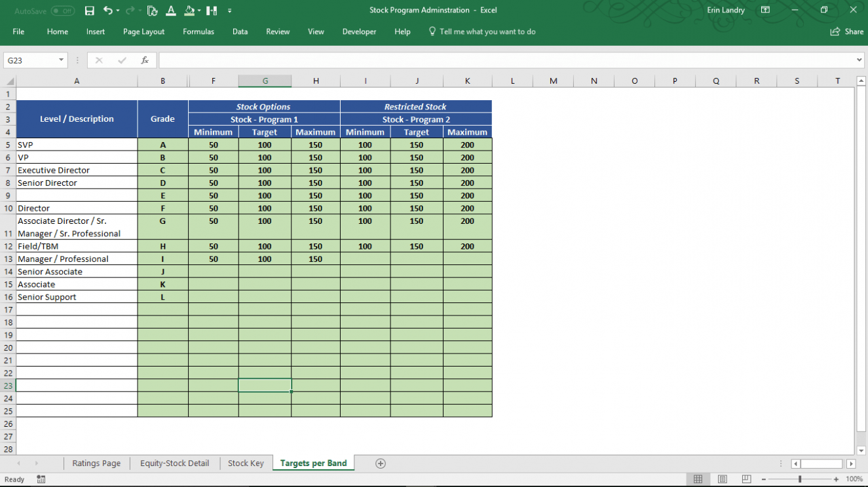Open Ribbon Display Options icon
The width and height of the screenshot is (868, 487).
pos(765,10)
